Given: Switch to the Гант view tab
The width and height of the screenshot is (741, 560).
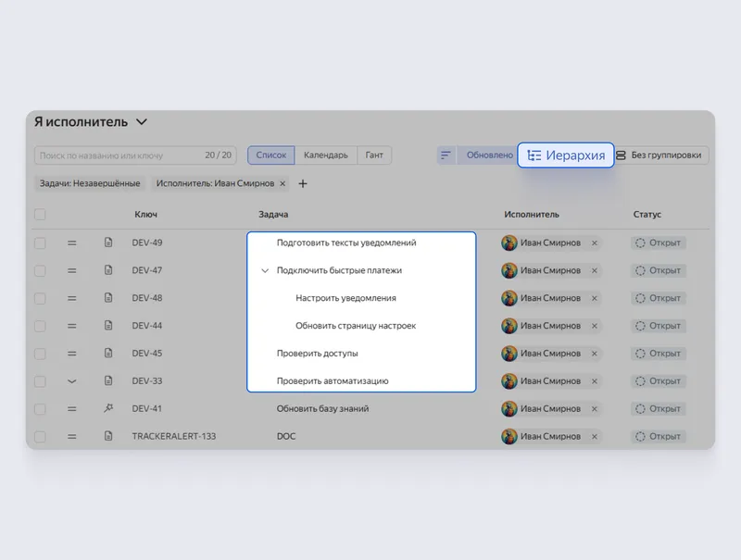Looking at the screenshot, I should coord(374,155).
